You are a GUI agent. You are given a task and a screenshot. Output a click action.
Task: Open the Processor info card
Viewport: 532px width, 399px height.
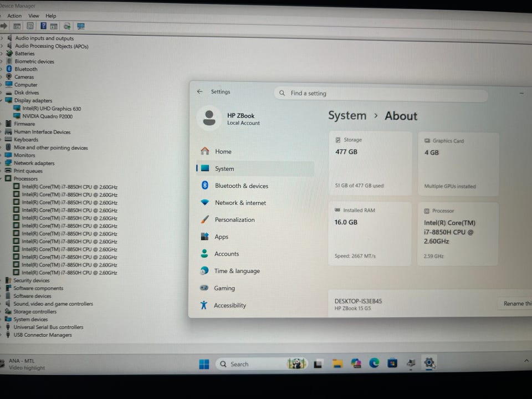(x=458, y=234)
